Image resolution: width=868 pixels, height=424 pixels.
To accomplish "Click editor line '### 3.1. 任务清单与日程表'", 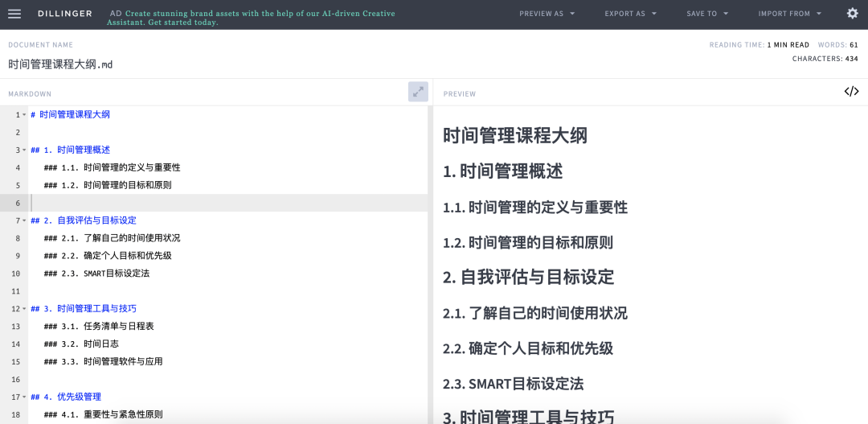I will click(99, 327).
